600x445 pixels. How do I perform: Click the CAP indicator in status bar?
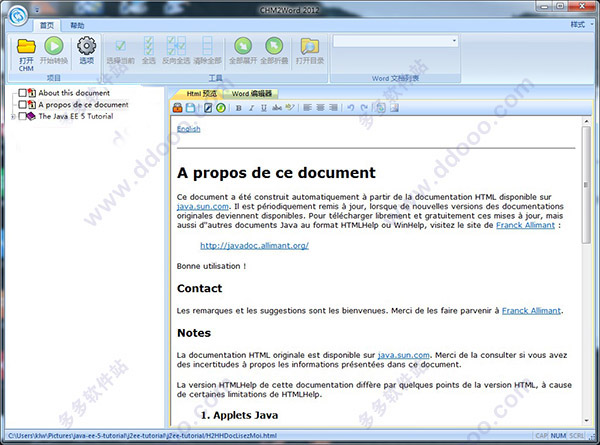pyautogui.click(x=541, y=435)
